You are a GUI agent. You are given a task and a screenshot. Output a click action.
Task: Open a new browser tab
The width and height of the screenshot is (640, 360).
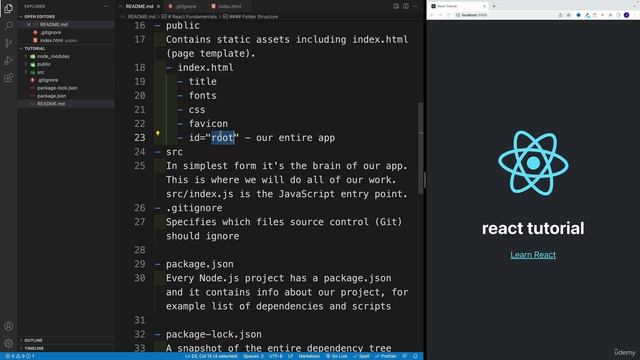(493, 6)
